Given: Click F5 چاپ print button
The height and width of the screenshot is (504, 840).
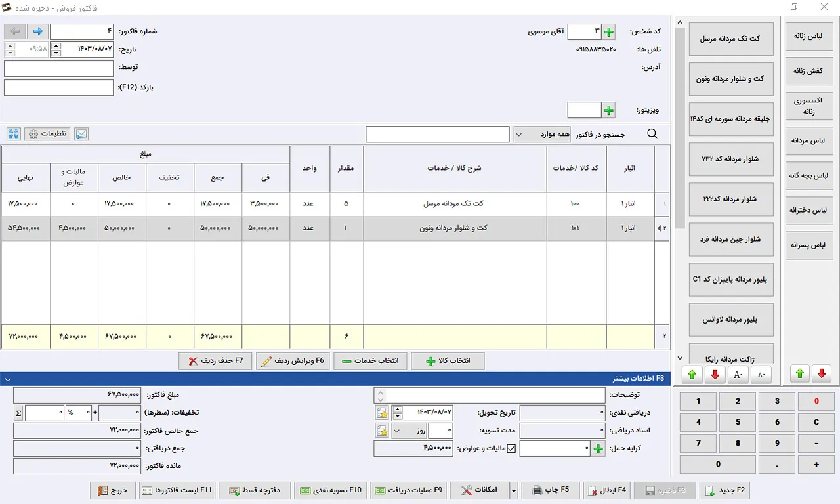Looking at the screenshot, I should click(550, 490).
